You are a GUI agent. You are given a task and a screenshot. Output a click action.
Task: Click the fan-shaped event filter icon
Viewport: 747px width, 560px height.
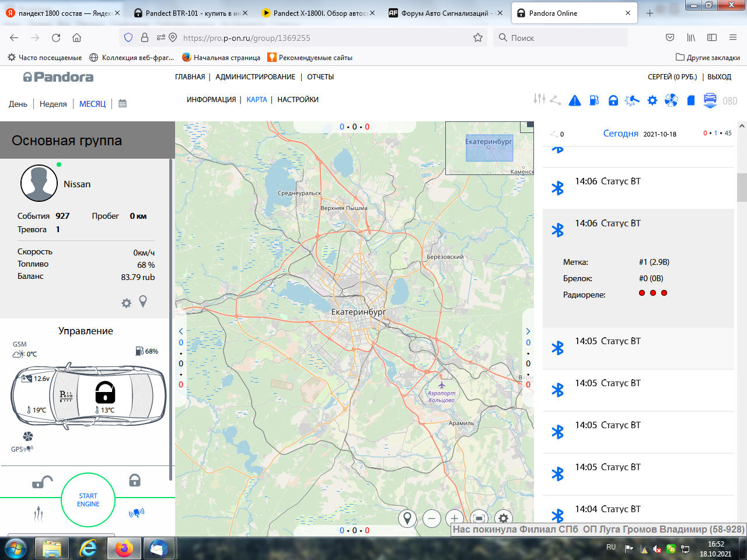(671, 100)
